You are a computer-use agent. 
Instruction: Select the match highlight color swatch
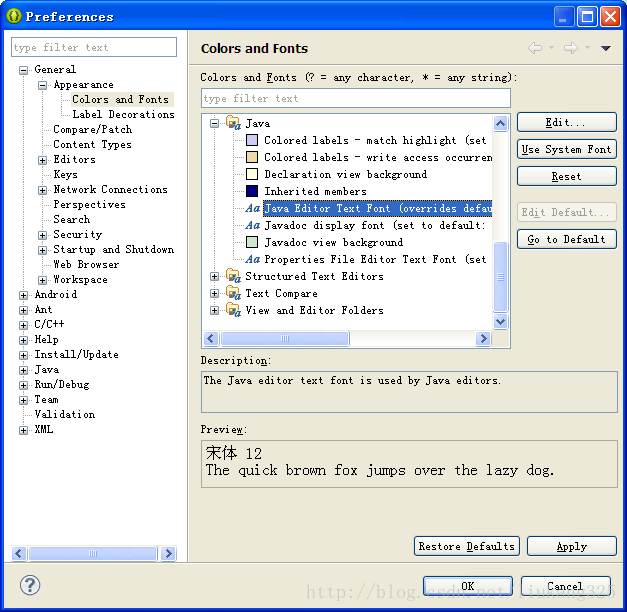pyautogui.click(x=252, y=140)
